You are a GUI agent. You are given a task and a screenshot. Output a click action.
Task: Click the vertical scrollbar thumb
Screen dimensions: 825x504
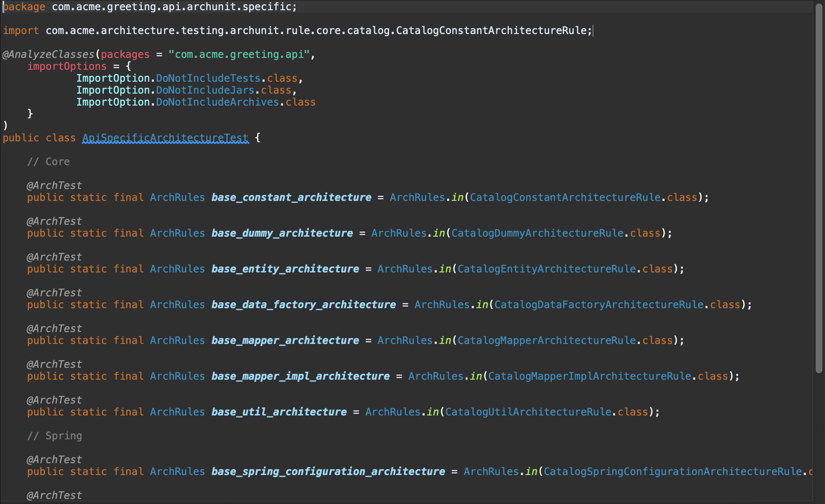pos(819,188)
